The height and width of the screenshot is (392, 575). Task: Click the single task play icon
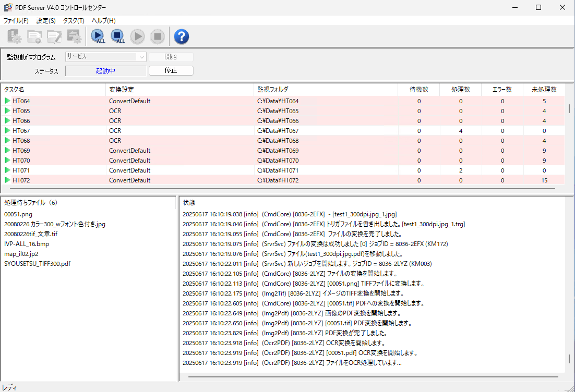click(138, 36)
